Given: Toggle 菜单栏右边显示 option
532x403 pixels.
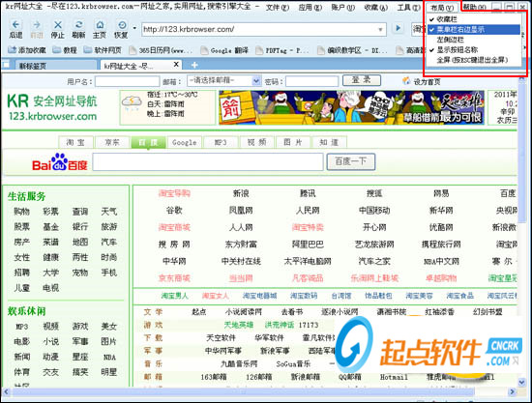Looking at the screenshot, I should pos(473,30).
